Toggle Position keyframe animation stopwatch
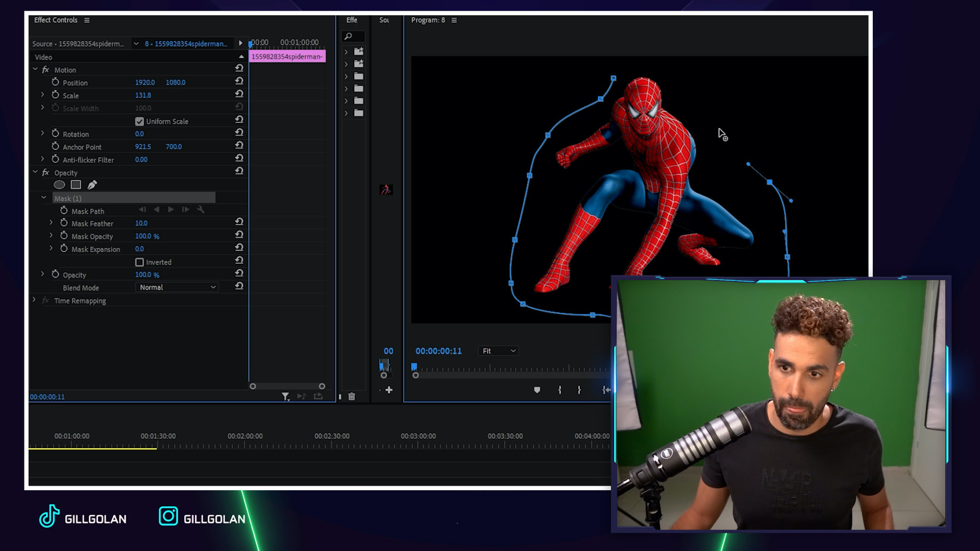The width and height of the screenshot is (980, 551). 56,82
